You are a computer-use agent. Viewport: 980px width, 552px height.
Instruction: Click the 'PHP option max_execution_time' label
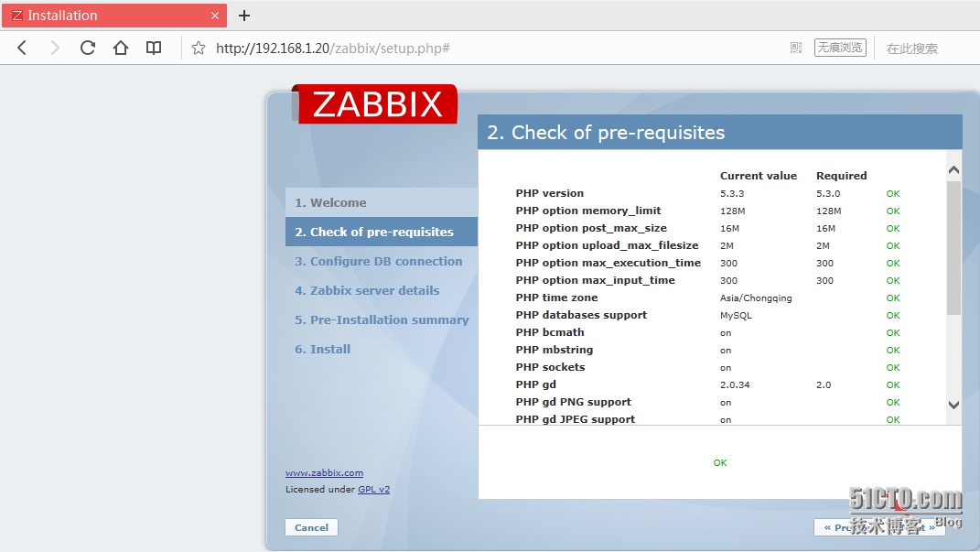click(x=608, y=264)
